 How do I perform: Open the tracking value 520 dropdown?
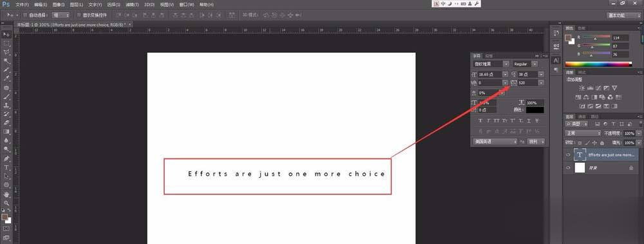click(542, 82)
